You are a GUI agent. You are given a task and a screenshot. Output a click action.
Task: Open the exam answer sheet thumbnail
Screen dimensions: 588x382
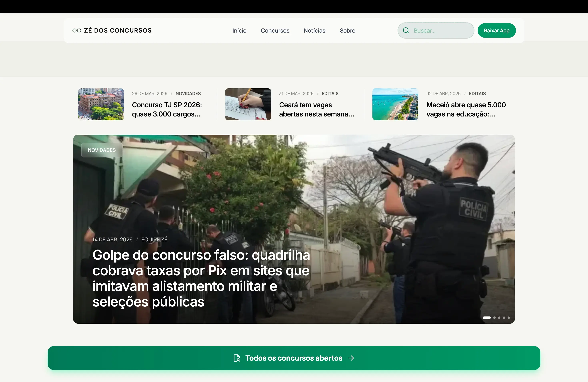tap(248, 104)
